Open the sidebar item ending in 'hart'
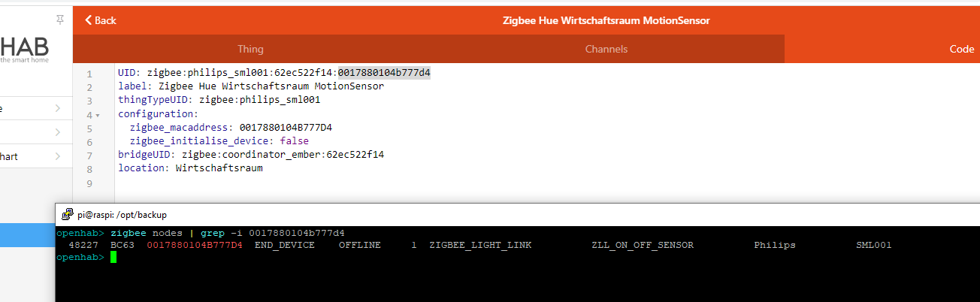This screenshot has height=302, width=980. point(36,156)
